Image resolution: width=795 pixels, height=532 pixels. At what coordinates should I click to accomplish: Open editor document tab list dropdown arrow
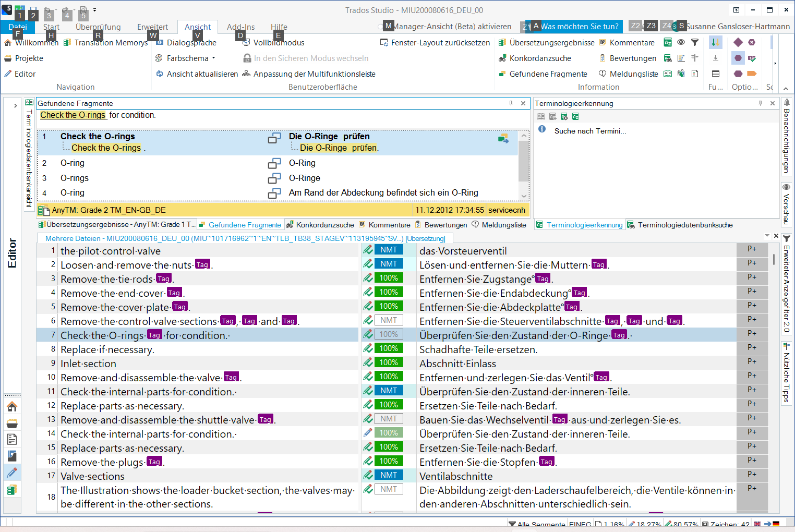[x=767, y=236]
